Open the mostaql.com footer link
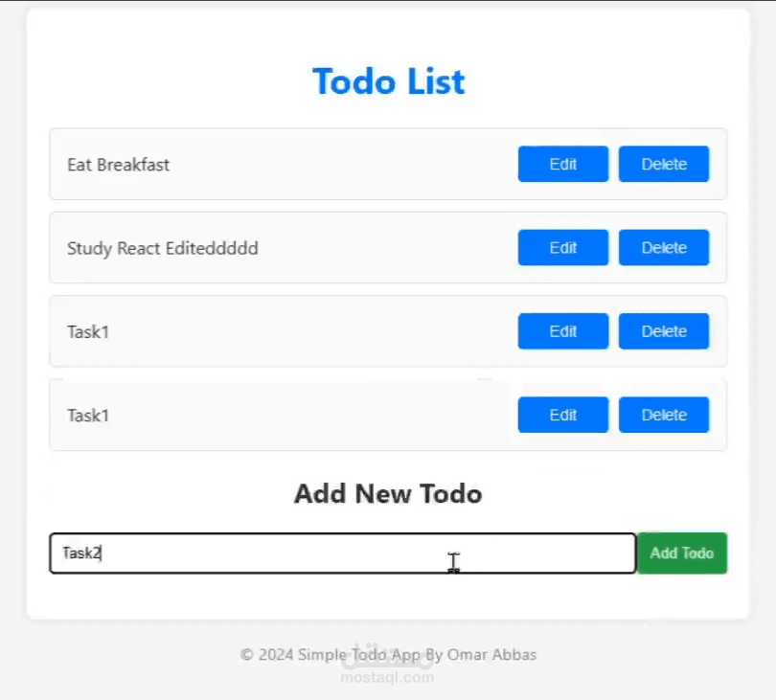The height and width of the screenshot is (700, 776). 387,676
